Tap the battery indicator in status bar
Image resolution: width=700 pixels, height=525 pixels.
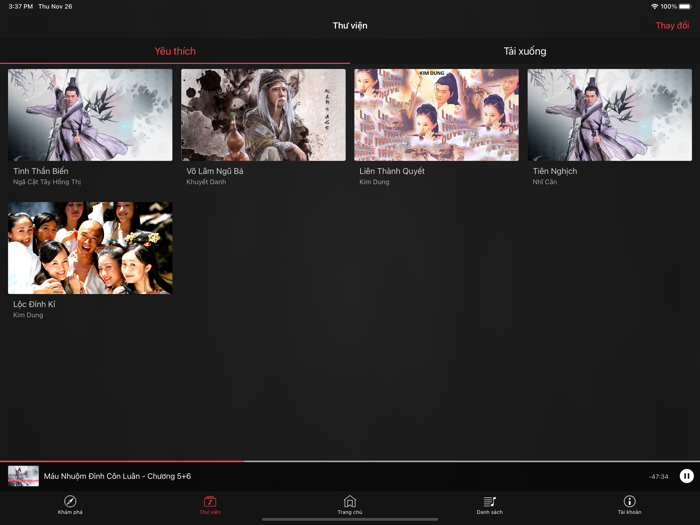[x=685, y=6]
